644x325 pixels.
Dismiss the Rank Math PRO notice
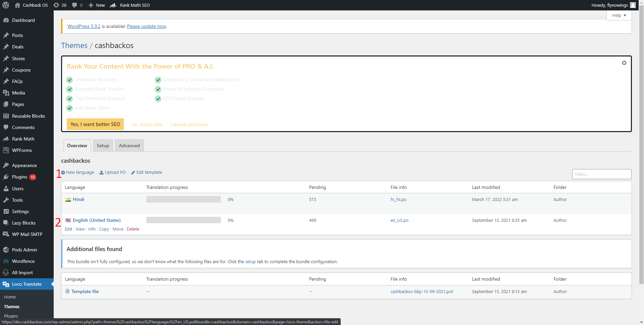624,63
